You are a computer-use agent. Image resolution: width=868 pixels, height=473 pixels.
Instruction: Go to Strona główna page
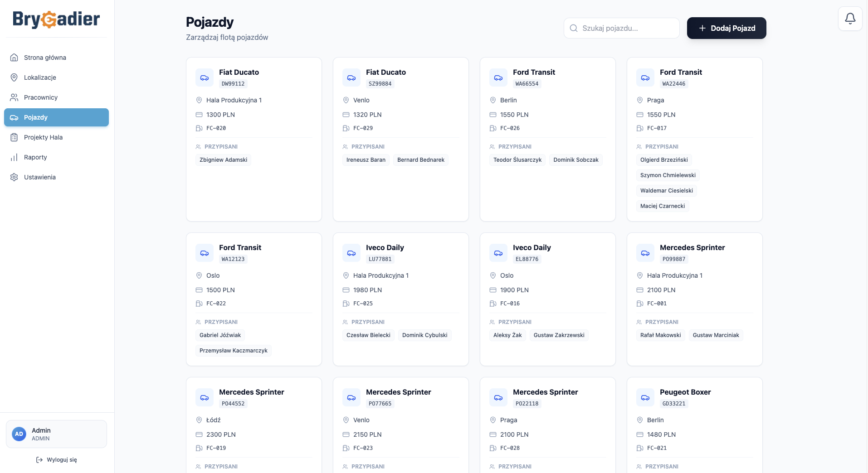coord(56,58)
